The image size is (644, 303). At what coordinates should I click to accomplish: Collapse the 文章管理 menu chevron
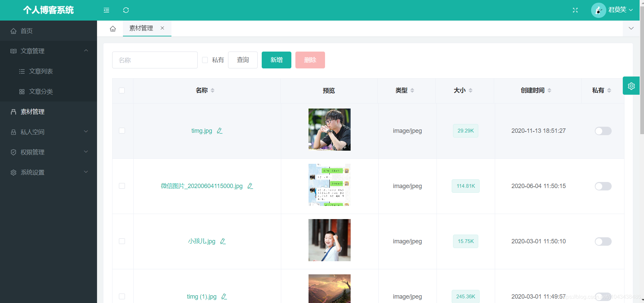[86, 51]
